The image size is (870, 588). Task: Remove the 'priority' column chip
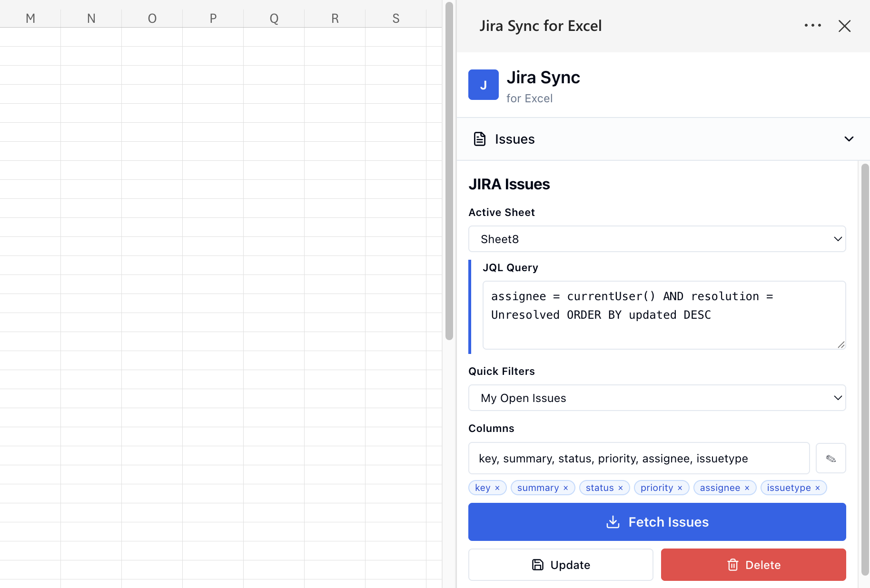pos(680,488)
